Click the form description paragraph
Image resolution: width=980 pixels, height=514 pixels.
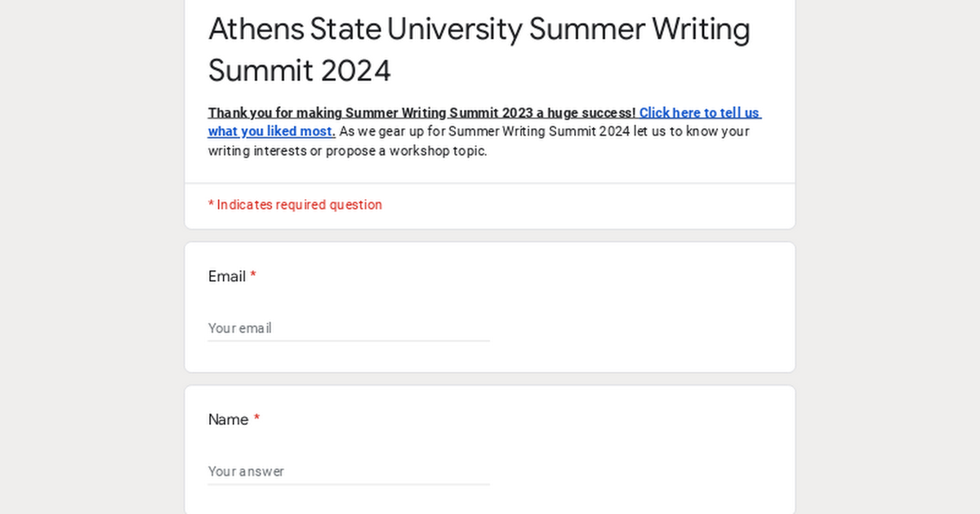pos(483,131)
